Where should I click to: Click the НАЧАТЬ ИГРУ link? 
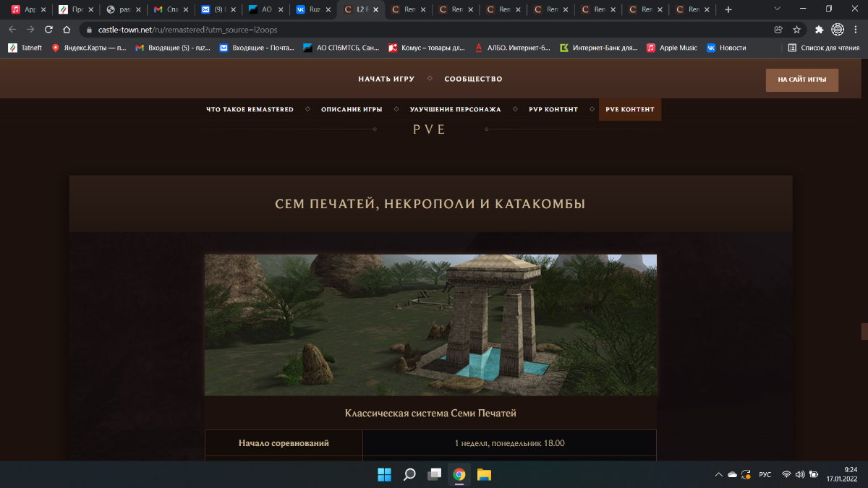[386, 79]
